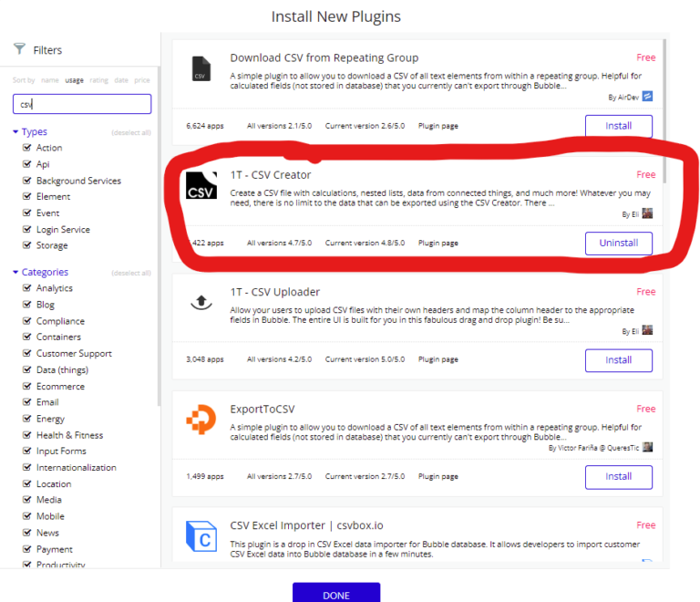Uncheck the Background Services type checkbox
The height and width of the screenshot is (602, 700).
[x=27, y=181]
